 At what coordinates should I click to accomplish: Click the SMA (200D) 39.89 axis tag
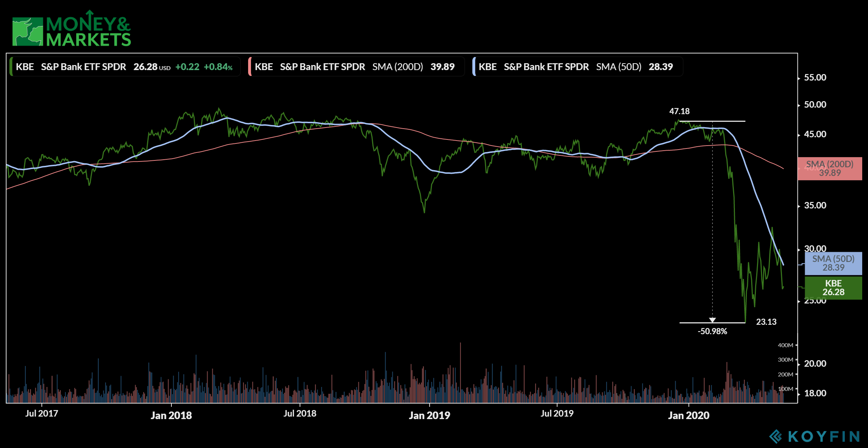(830, 169)
